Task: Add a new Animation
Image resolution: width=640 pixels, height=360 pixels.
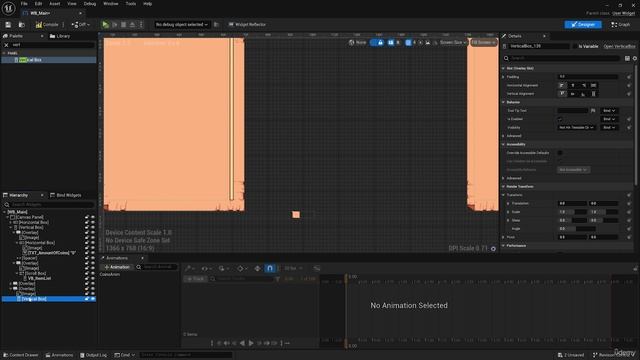Action: tap(117, 267)
